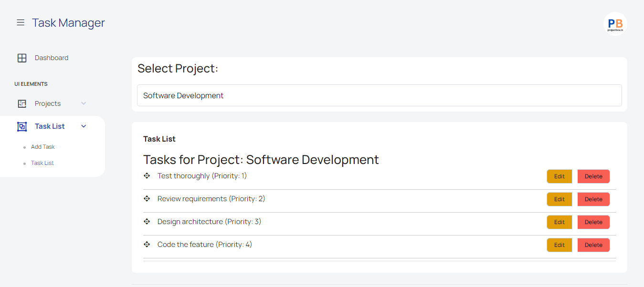Image resolution: width=644 pixels, height=287 pixels.
Task: Select 'Design architecture (Priority: 3)' text
Action: (x=209, y=222)
